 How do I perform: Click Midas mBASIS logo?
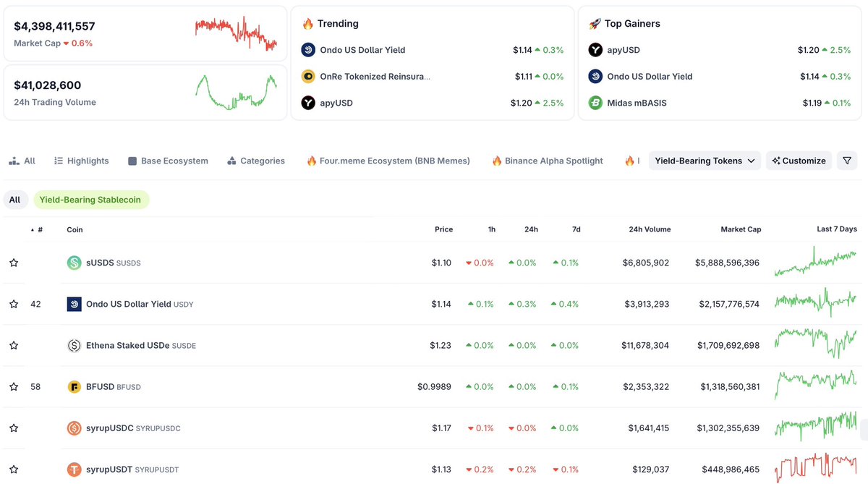(595, 103)
